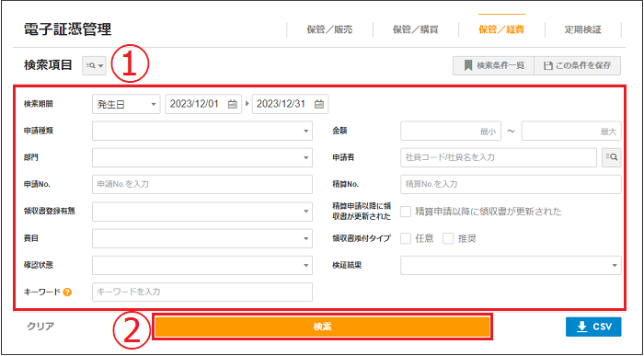Select the 保管/経費 tab

coord(501,30)
